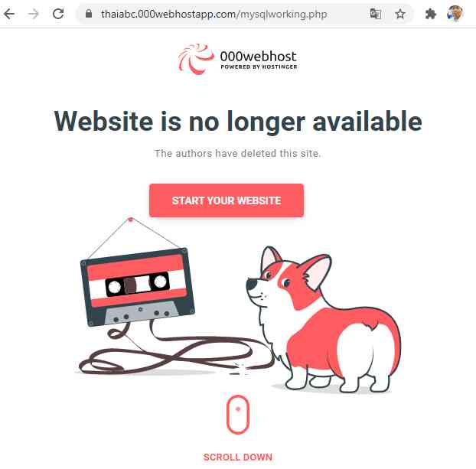This screenshot has width=476, height=469.
Task: Click the browser forward arrow
Action: click(34, 14)
